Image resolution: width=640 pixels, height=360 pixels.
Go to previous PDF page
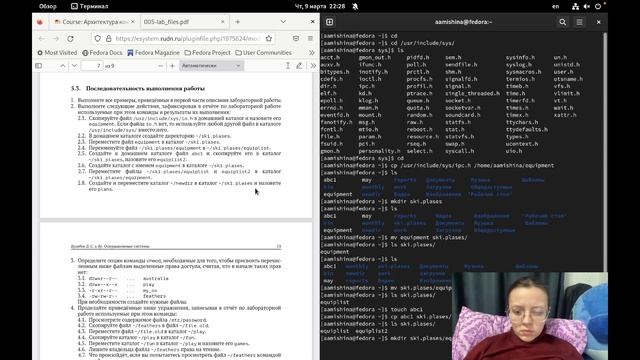tap(62, 66)
